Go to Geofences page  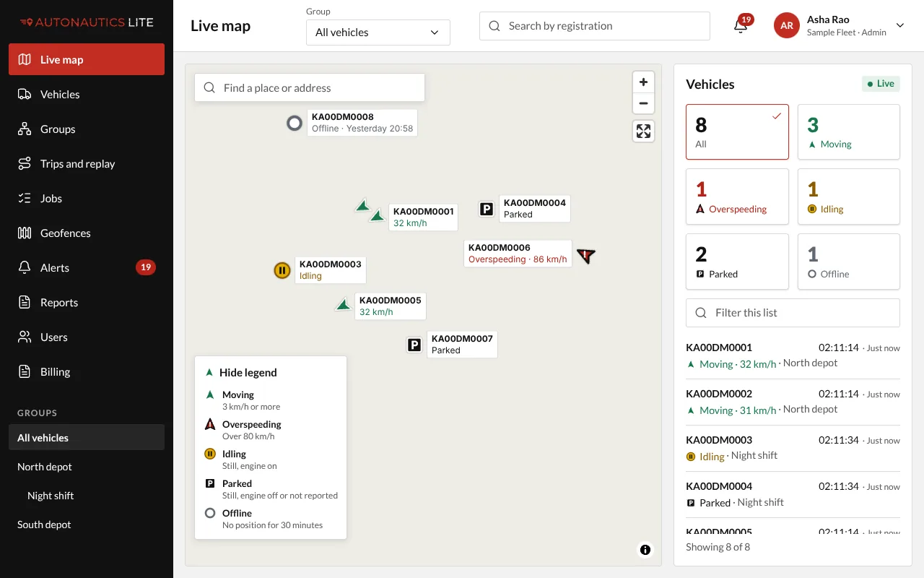[87, 233]
